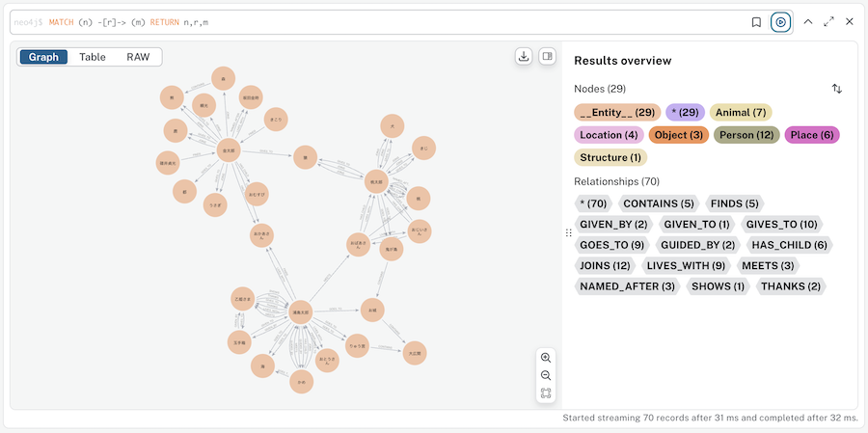Click the Animal (7) label chip

coord(741,113)
